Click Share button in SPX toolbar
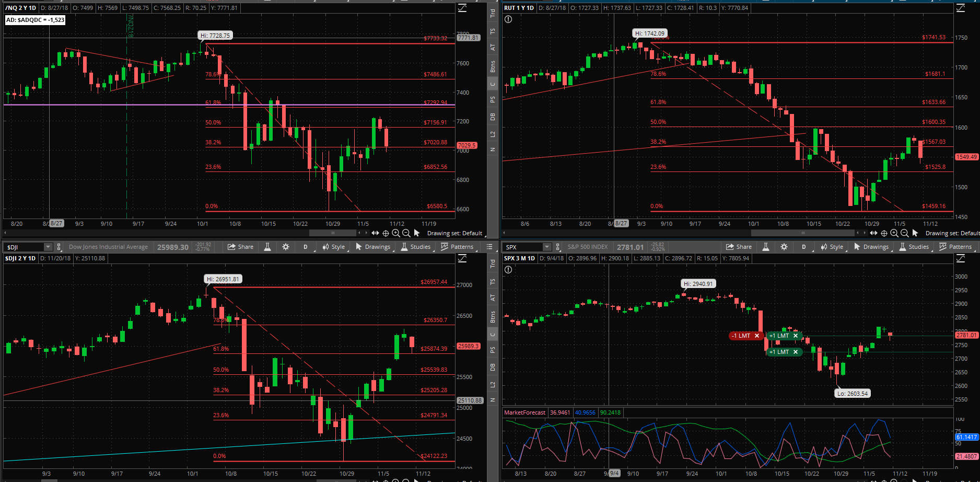Image resolution: width=980 pixels, height=482 pixels. (x=739, y=247)
